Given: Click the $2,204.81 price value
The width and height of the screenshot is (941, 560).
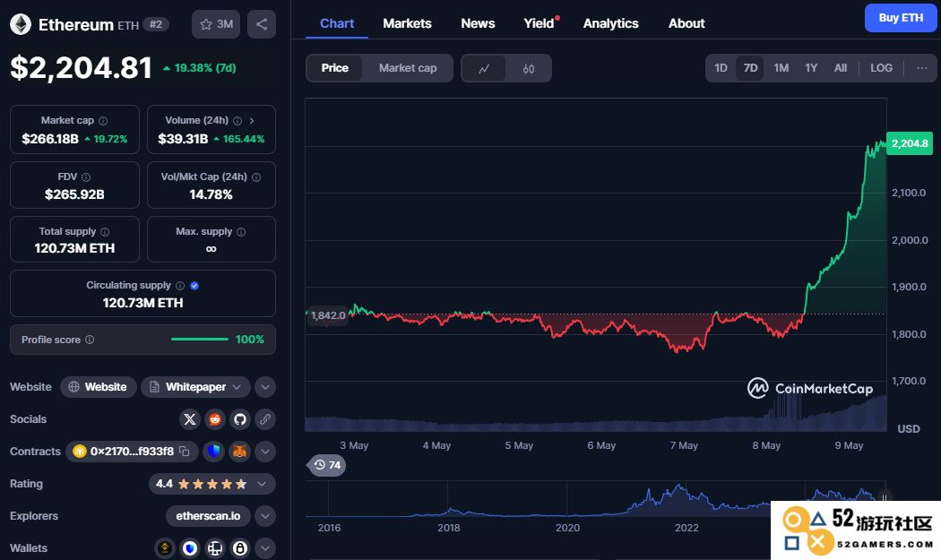Looking at the screenshot, I should point(81,67).
